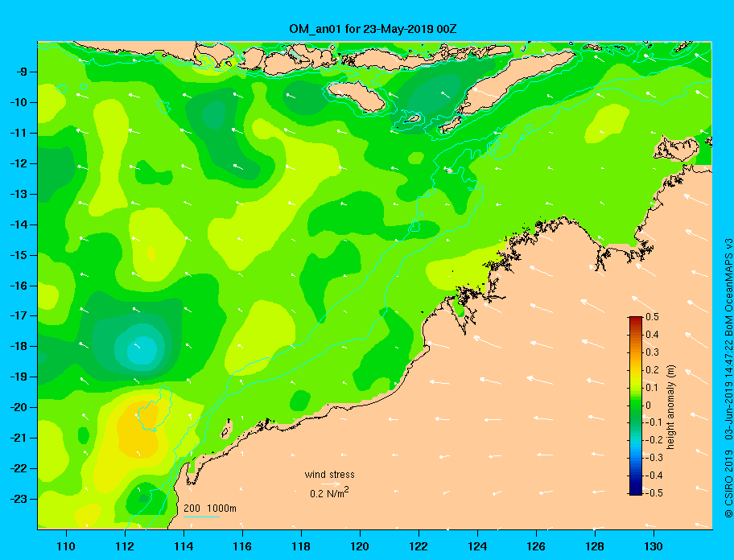Click longitude axis label "130"
This screenshot has width=734, height=560.
[x=654, y=546]
